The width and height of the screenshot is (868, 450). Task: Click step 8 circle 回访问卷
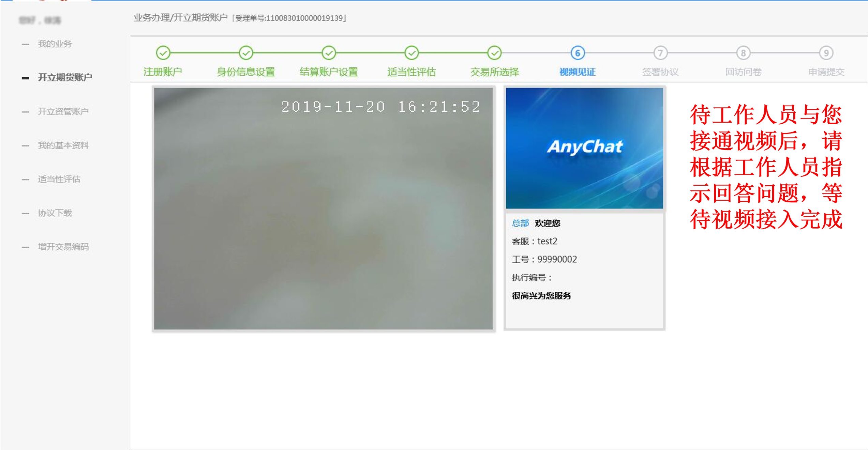click(x=743, y=53)
